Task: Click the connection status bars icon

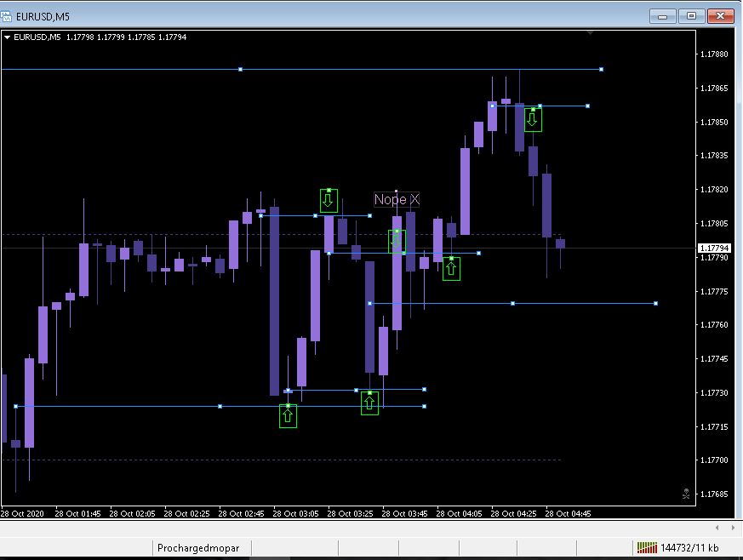Action: point(647,548)
